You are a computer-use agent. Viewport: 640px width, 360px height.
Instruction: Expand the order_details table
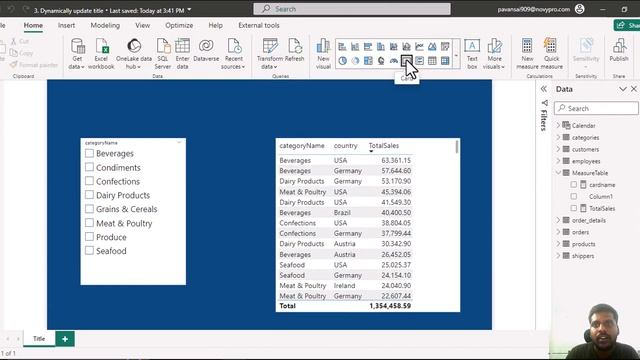click(x=558, y=220)
